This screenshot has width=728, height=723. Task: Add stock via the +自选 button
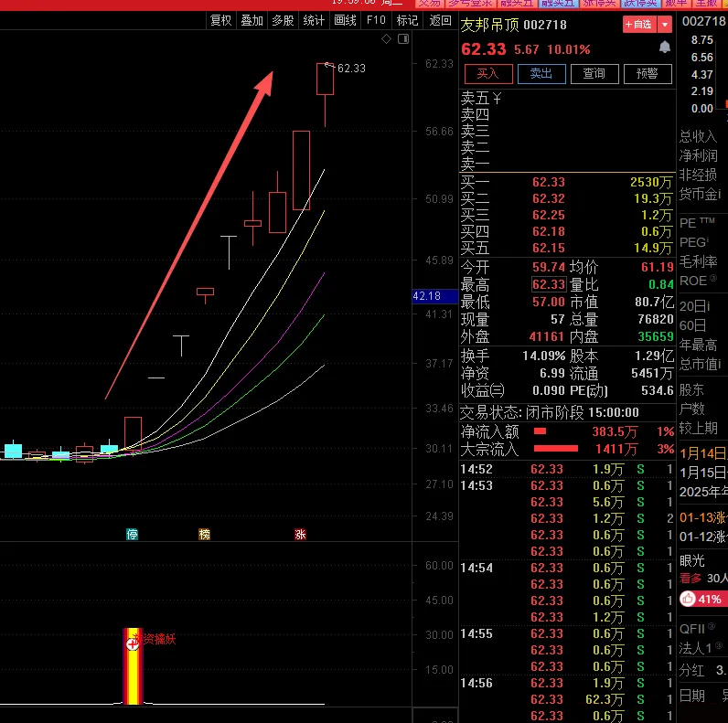point(638,24)
